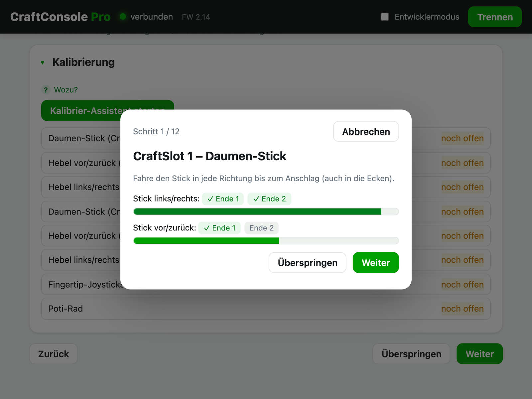532x399 pixels.
Task: Click noch offen badge in Fingertip-Joysticks row
Action: 463,285
